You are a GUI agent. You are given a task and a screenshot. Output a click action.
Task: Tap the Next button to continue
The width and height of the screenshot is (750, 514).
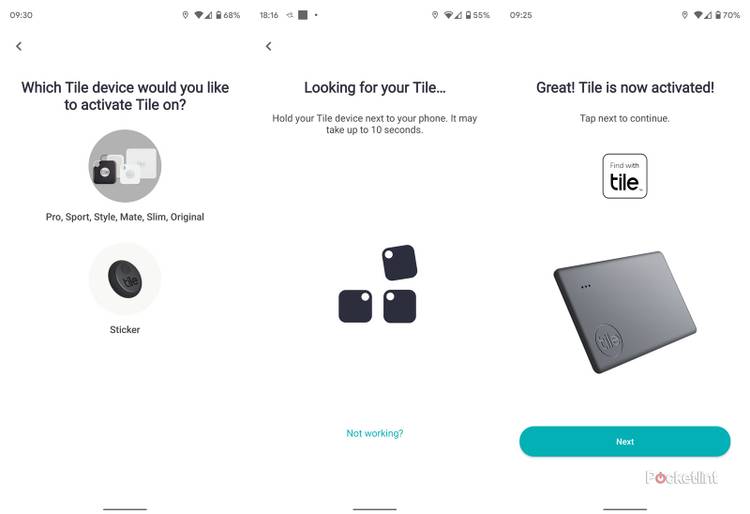[x=625, y=442]
